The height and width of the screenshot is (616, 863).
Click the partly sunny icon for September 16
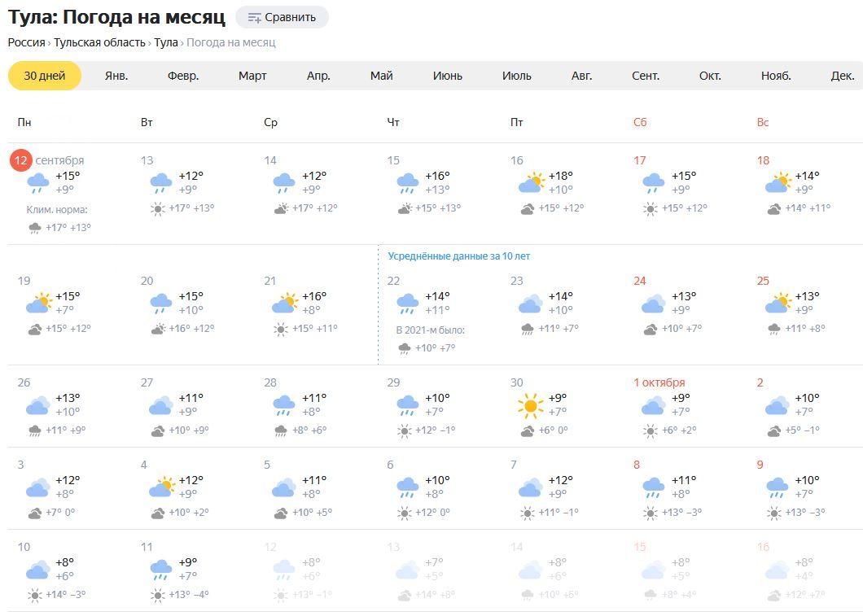[531, 182]
